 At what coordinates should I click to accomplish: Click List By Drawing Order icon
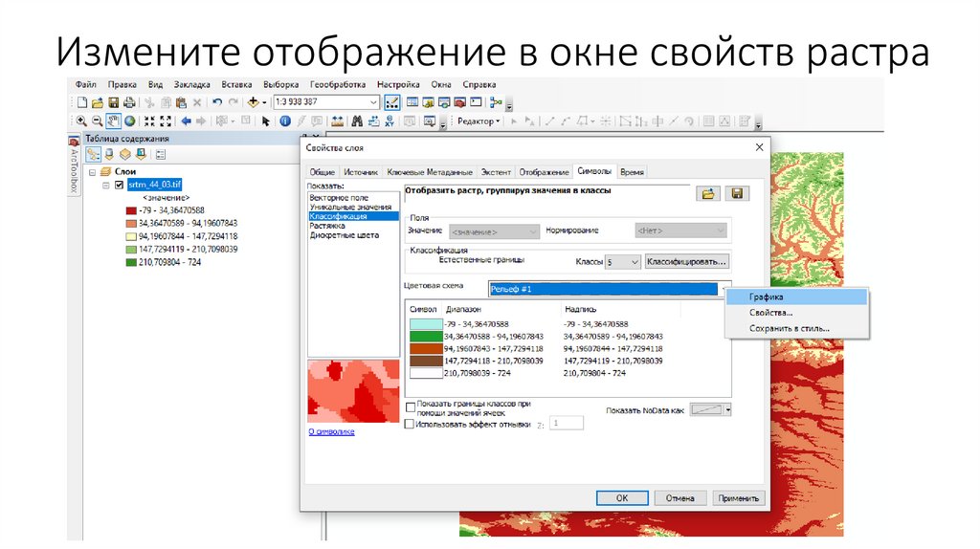(x=93, y=154)
